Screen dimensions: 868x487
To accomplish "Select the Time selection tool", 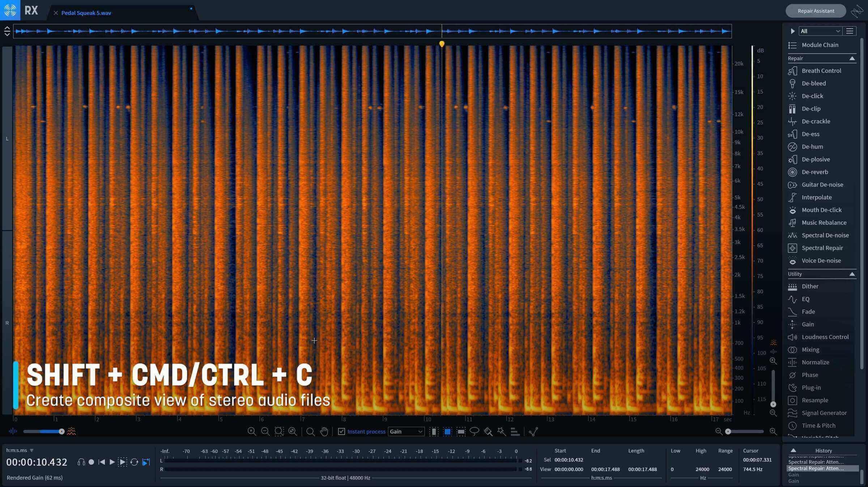I will (434, 431).
